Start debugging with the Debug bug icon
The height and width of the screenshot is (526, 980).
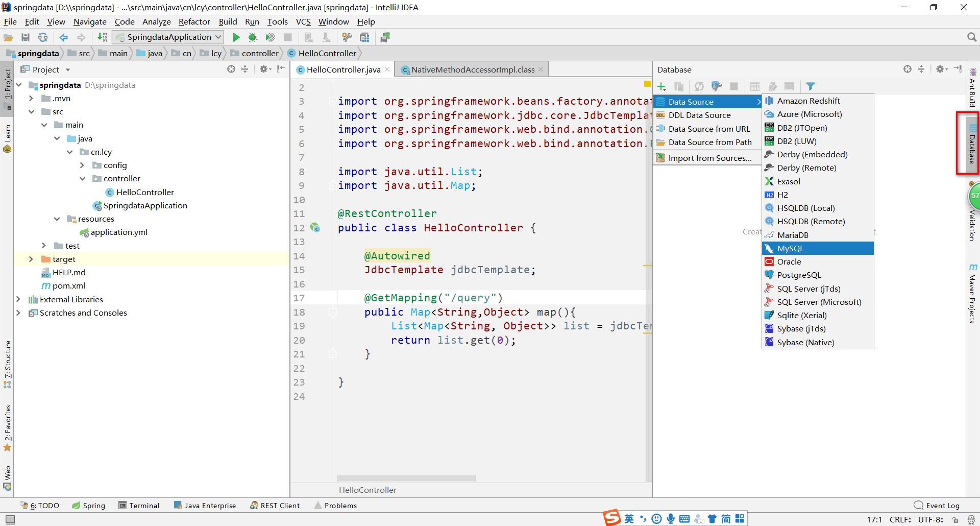[253, 37]
